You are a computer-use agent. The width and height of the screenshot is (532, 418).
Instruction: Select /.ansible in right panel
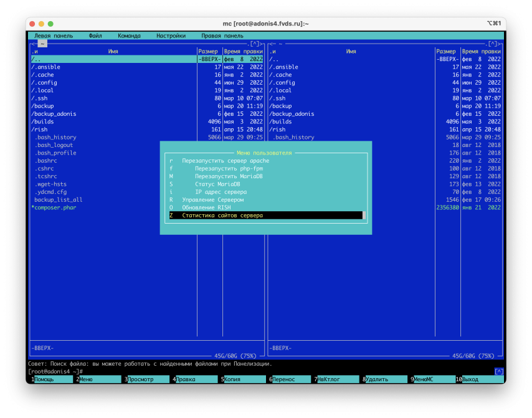385,67
